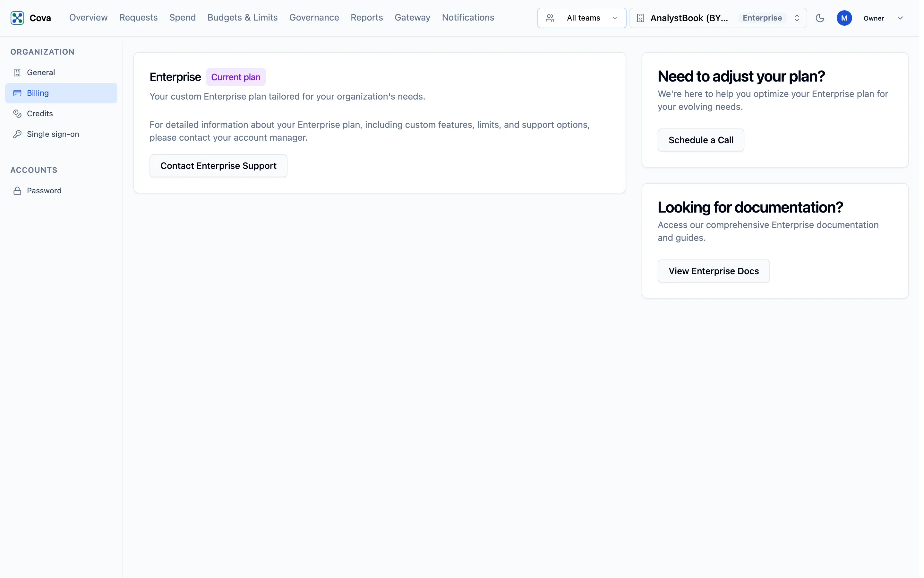Click the 'Need to adjust your plan?' heading
Viewport: 924px width, 578px height.
(x=741, y=76)
